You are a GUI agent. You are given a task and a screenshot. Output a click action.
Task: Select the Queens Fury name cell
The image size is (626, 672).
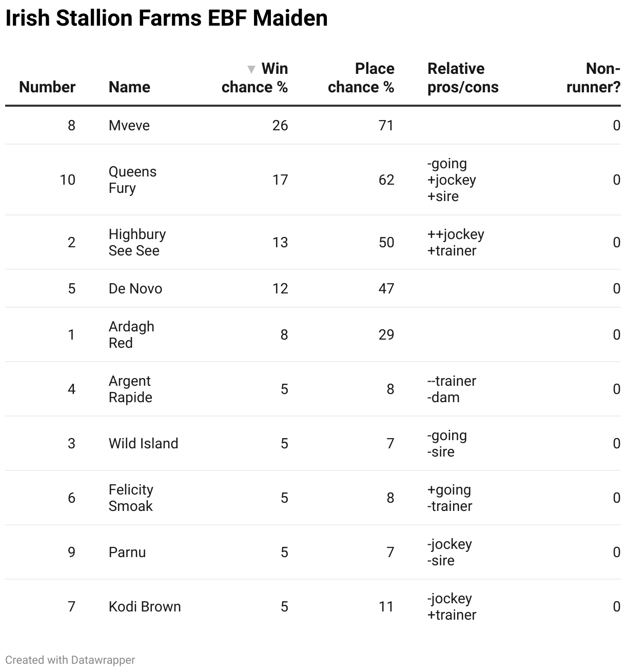[x=132, y=180]
